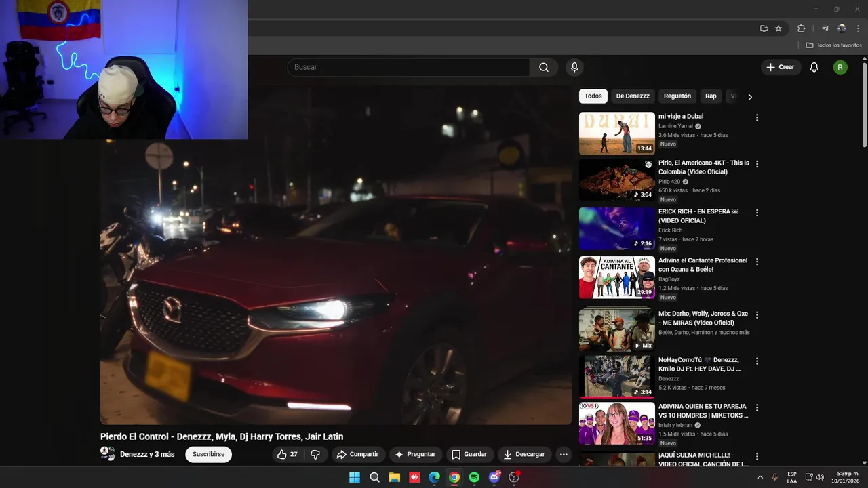868x488 pixels.
Task: Open OBS Studio from taskbar
Action: (514, 477)
